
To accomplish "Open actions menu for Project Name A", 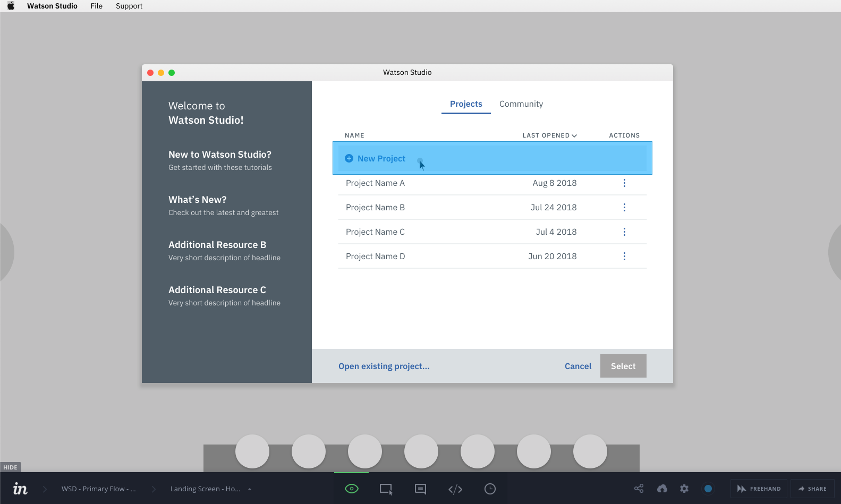I will pyautogui.click(x=624, y=183).
